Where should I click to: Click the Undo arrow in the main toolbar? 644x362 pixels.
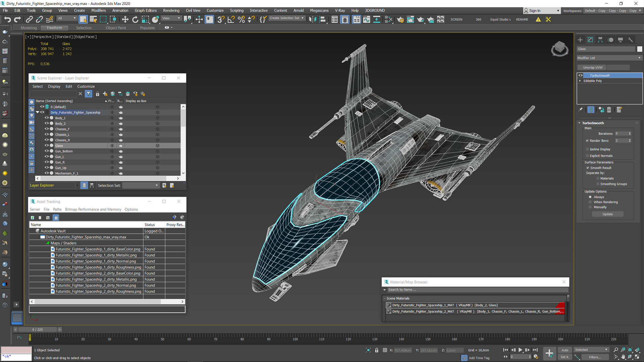click(x=7, y=19)
